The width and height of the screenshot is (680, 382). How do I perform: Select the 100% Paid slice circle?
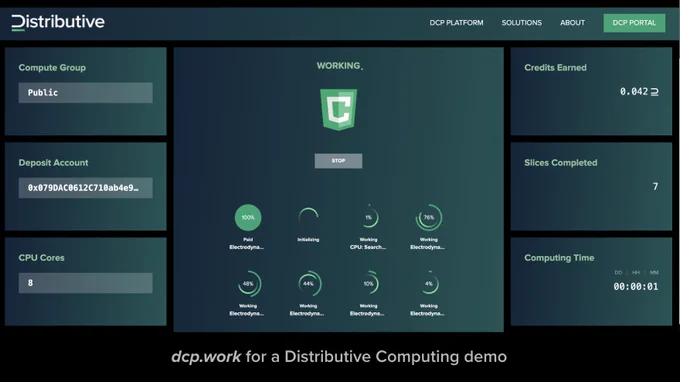point(248,218)
